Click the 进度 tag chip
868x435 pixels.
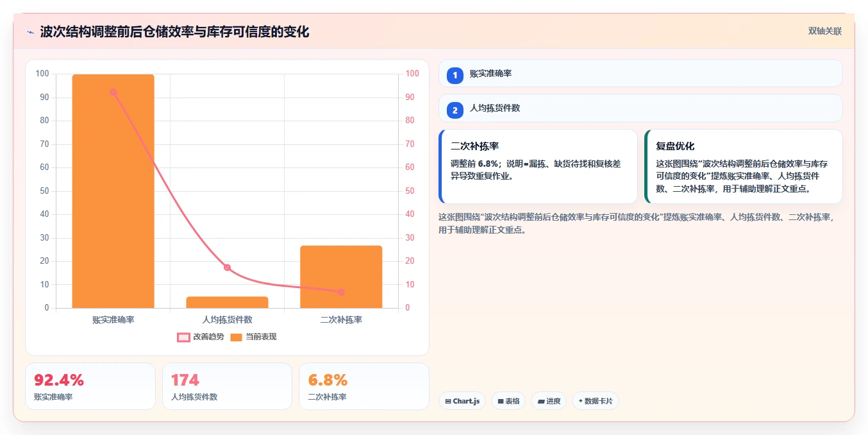tap(549, 401)
